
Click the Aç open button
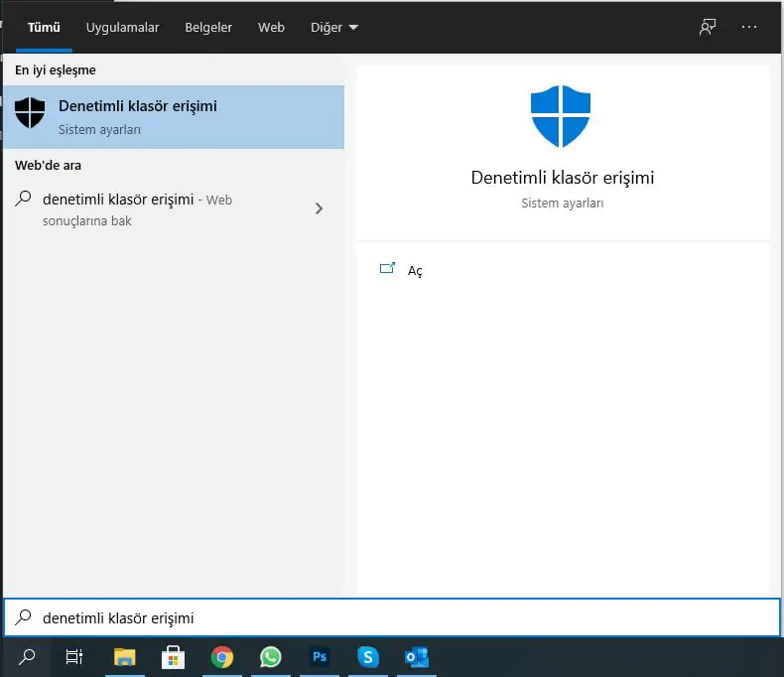(x=414, y=271)
